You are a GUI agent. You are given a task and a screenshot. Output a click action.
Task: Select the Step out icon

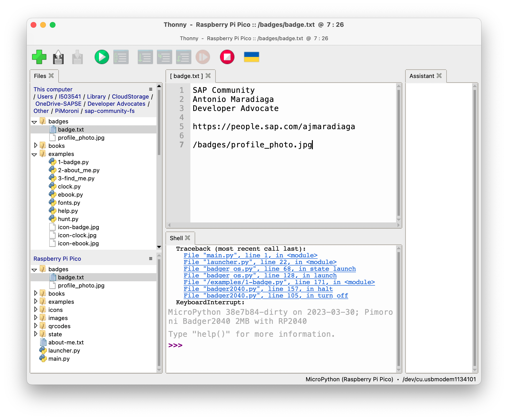pyautogui.click(x=183, y=57)
